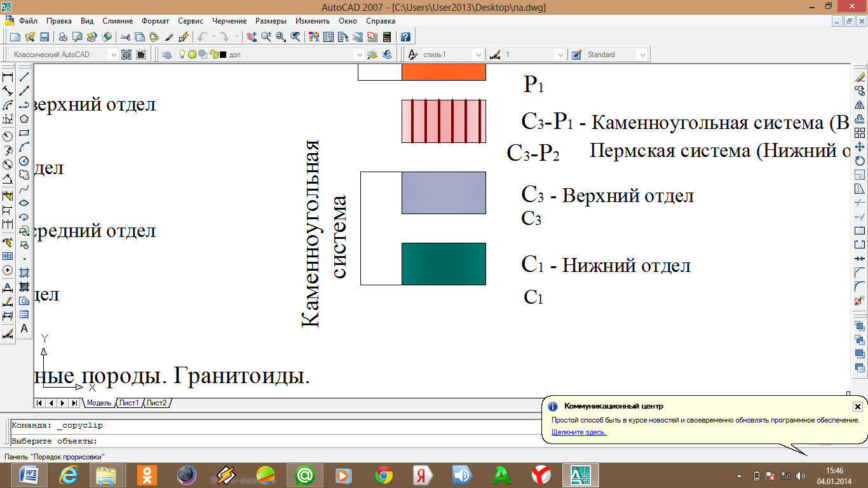Expand the Классический AutoCAD workspace dropdown
Image resolution: width=868 pixels, height=488 pixels.
coord(114,55)
